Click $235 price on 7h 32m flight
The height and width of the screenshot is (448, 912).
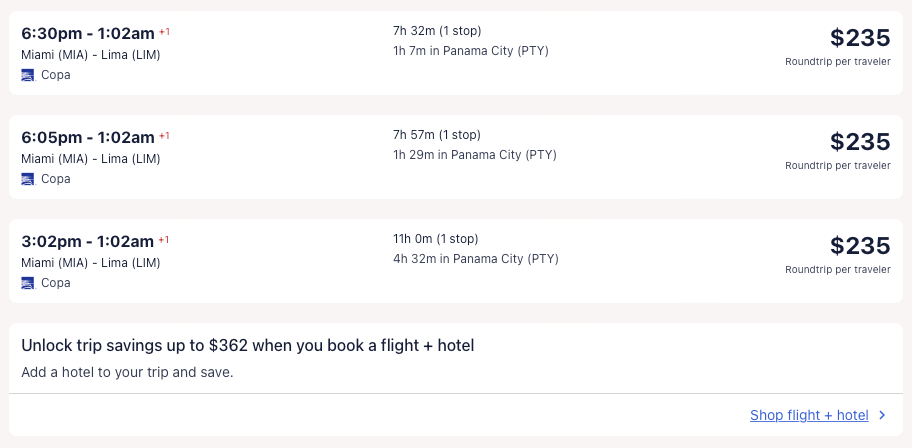859,38
